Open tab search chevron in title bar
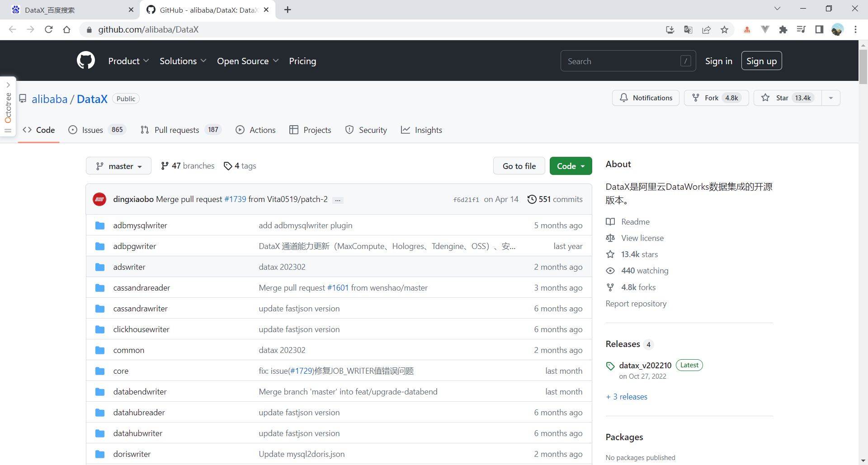Viewport: 868px width, 465px height. [778, 9]
